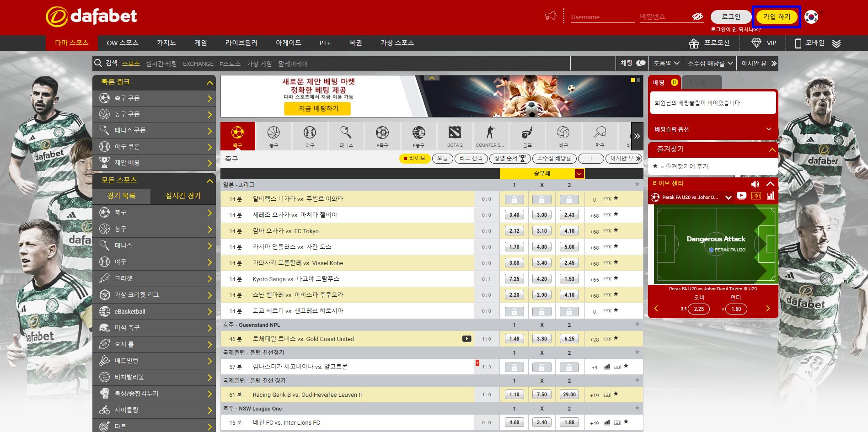868x432 pixels.
Task: Advance the over/under odds carousel with the arrow
Action: (x=769, y=309)
